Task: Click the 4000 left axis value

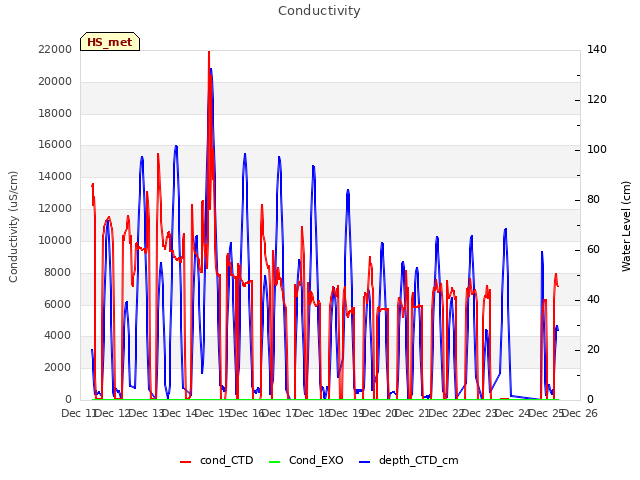Action: pos(58,336)
